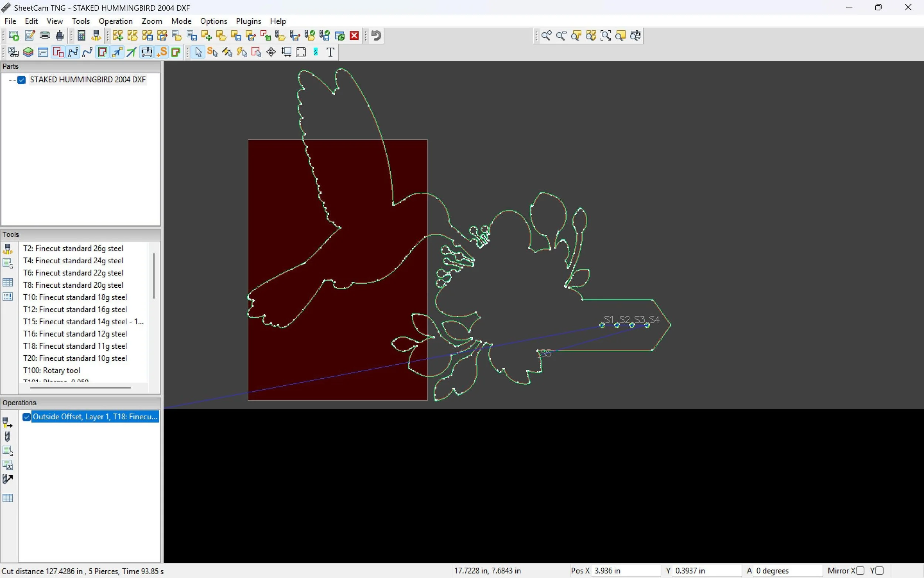Select T18: Finecut standard 11g steel tool
The width and height of the screenshot is (924, 578).
(75, 346)
